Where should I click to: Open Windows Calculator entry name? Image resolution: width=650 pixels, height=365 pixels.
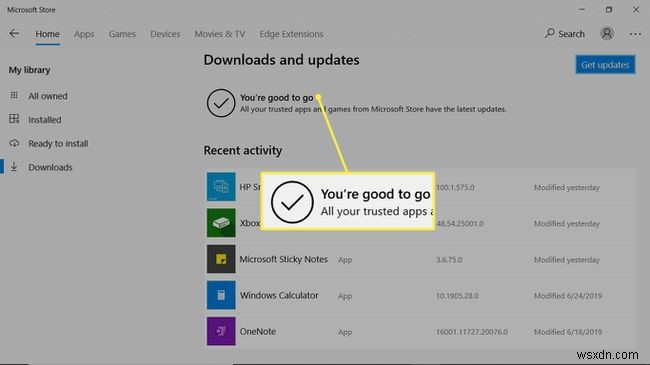(279, 295)
